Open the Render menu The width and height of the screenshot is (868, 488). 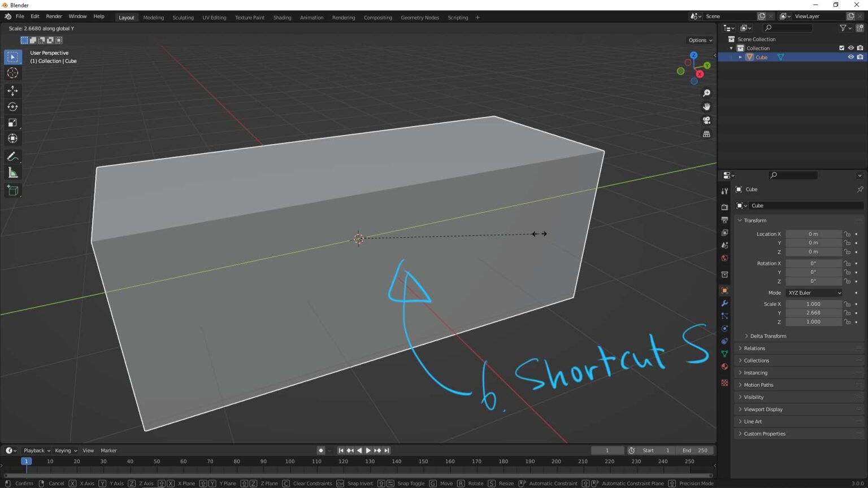[x=54, y=16]
